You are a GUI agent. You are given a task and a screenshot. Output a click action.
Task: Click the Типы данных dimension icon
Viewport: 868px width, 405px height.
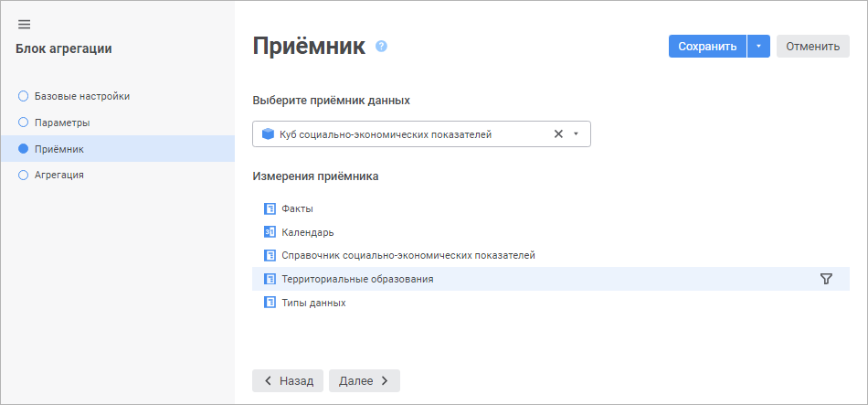[x=270, y=303]
